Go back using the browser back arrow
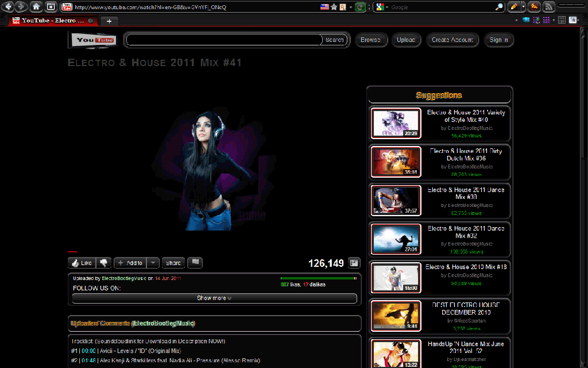Screen dimensions: 588x368 coord(8,6)
